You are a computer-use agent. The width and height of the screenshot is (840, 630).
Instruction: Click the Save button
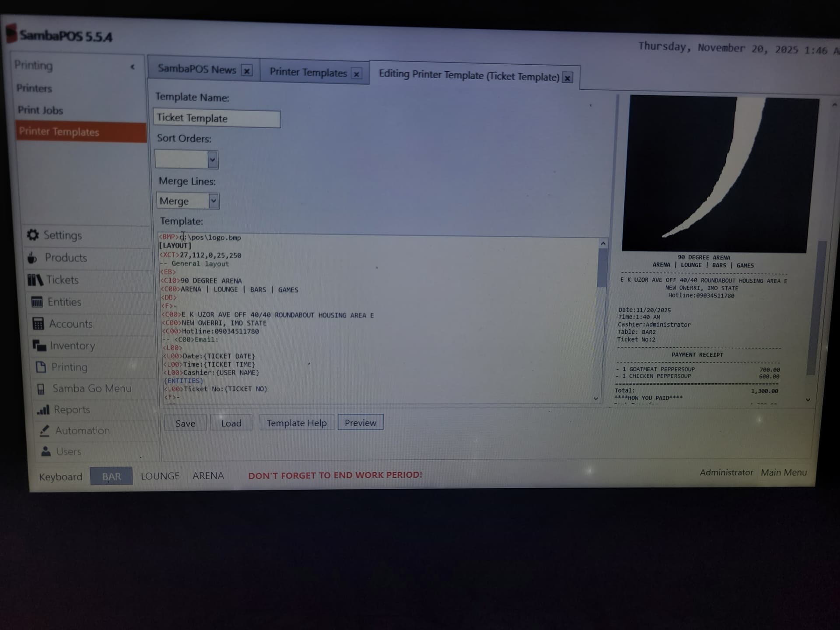pos(185,423)
